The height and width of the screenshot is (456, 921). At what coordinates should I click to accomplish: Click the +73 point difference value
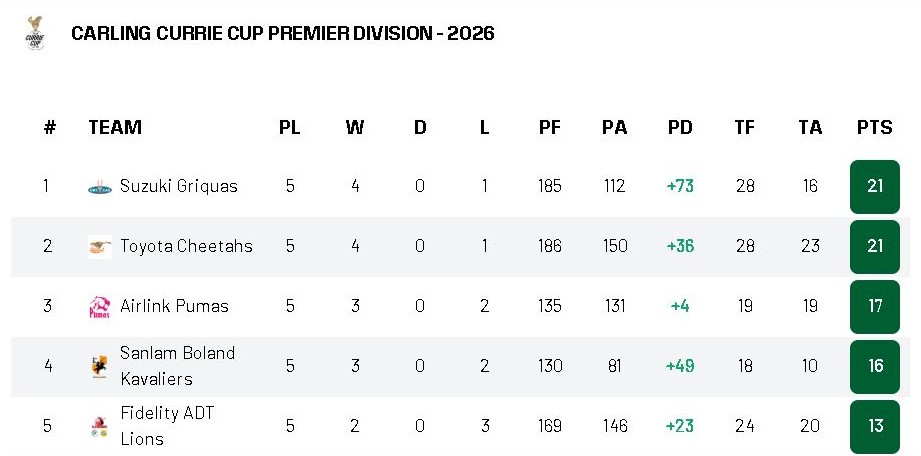pos(680,186)
